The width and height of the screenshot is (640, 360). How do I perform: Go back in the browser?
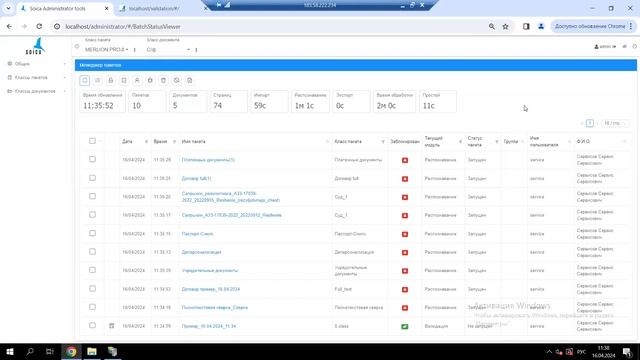click(x=9, y=27)
